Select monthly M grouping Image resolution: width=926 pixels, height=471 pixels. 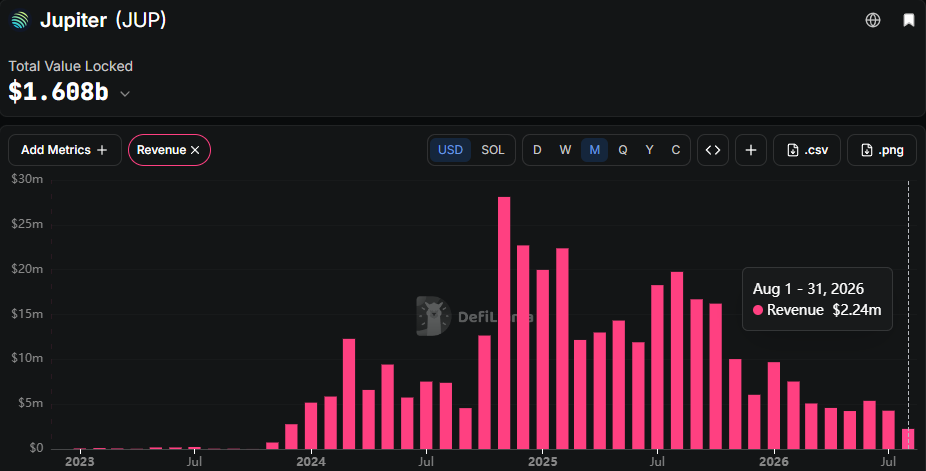click(595, 150)
